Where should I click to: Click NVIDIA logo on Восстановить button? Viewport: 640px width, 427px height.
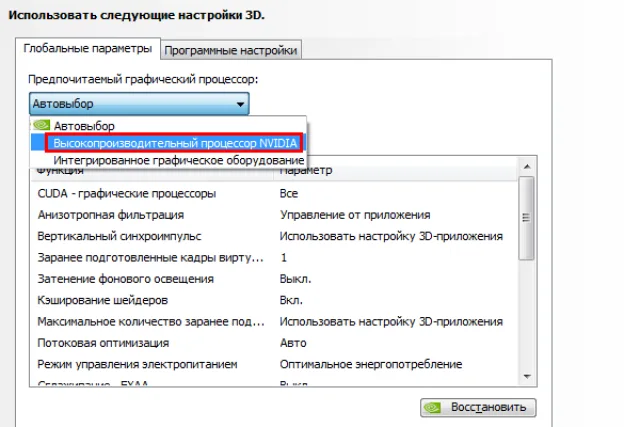click(x=432, y=407)
